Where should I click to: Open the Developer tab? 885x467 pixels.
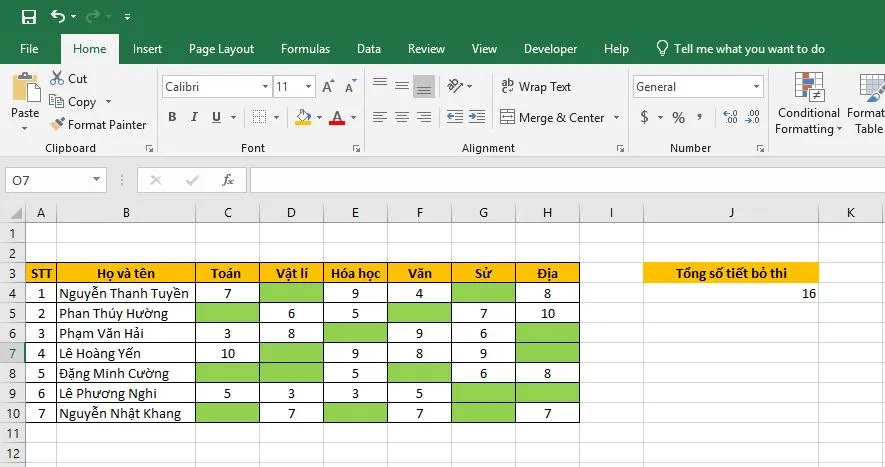tap(550, 49)
